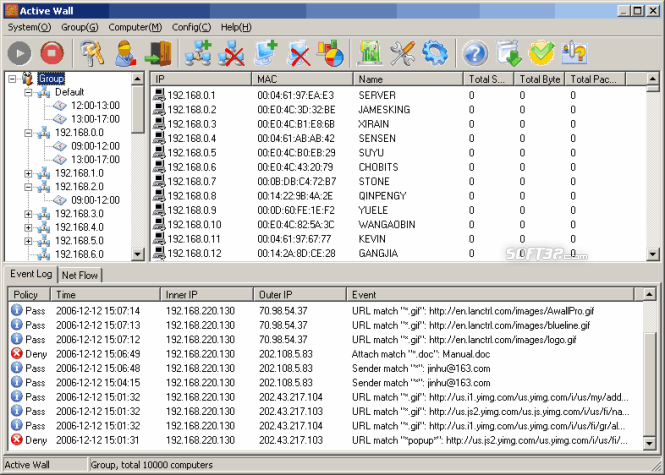Image resolution: width=665 pixels, height=475 pixels.
Task: Expand the 192.168.4.0 group node
Action: (x=28, y=227)
